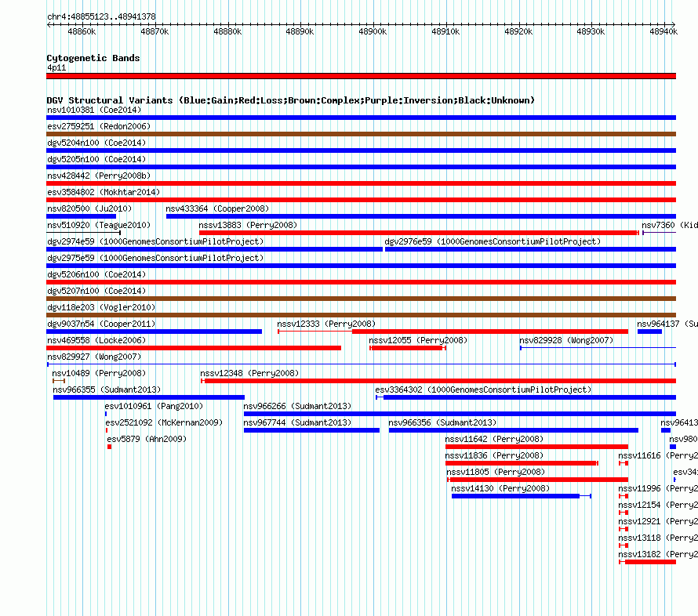Click the nsv469558 (Locke2006) red bar
Image resolution: width=698 pixels, height=616 pixels.
[194, 348]
